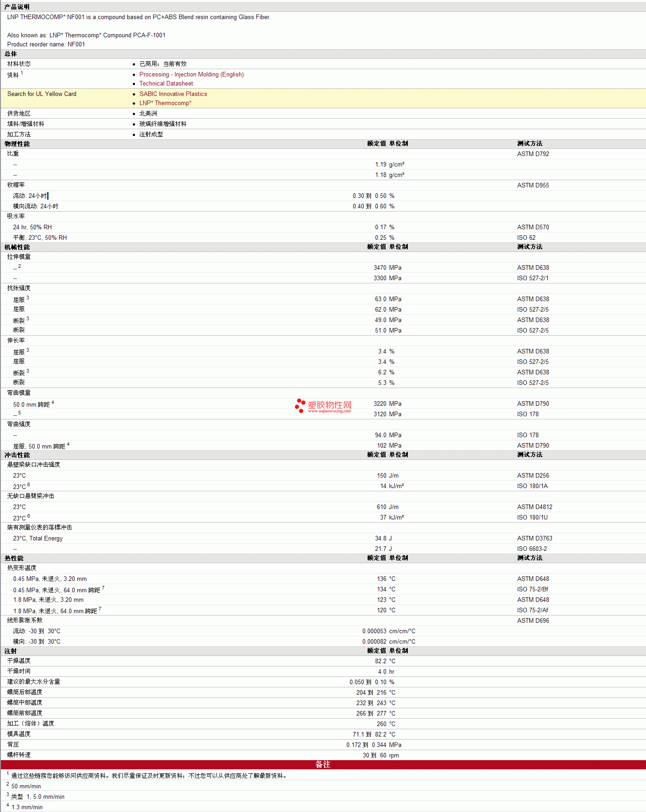This screenshot has width=646, height=812.
Task: Click the '1.19 g/cm³' specific gravity value
Action: coord(390,165)
